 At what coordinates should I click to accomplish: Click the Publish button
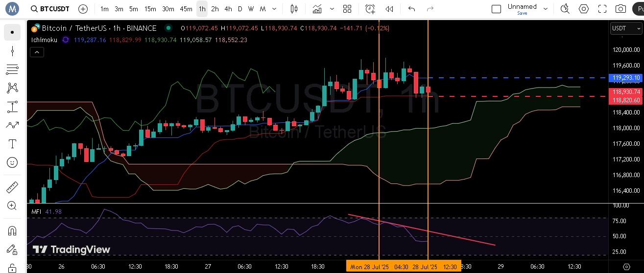click(x=638, y=9)
